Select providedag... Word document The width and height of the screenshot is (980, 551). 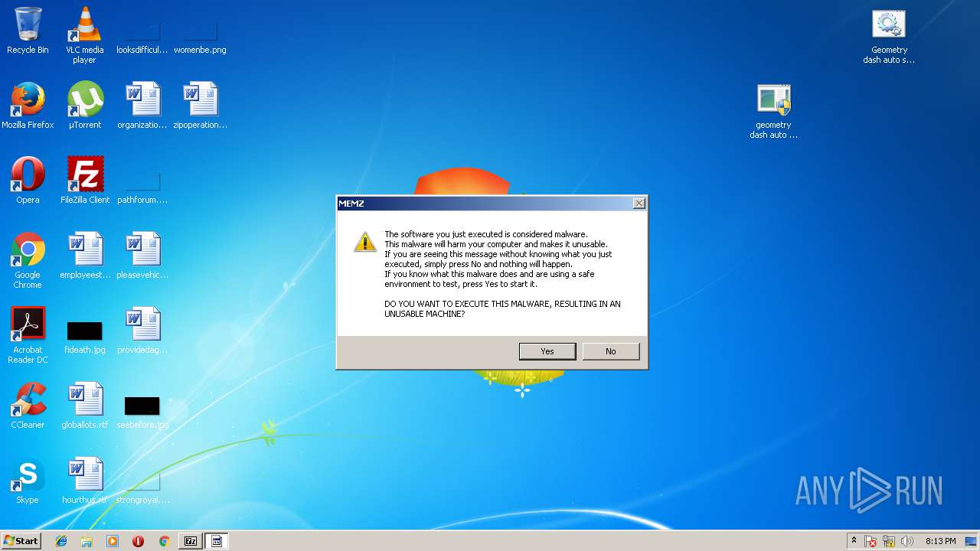pos(142,331)
